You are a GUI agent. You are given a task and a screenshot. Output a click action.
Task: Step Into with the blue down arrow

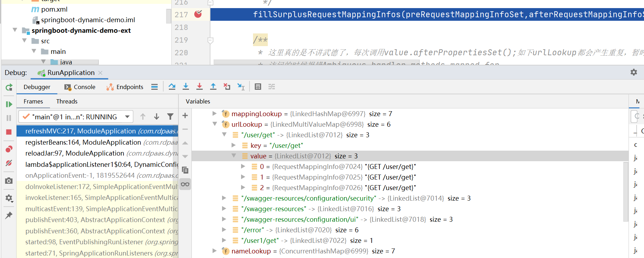[x=186, y=87]
